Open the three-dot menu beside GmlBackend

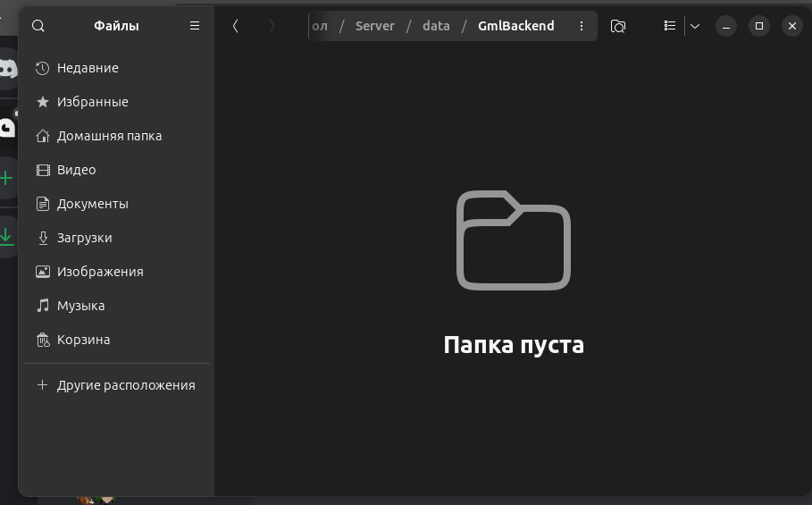[x=582, y=26]
